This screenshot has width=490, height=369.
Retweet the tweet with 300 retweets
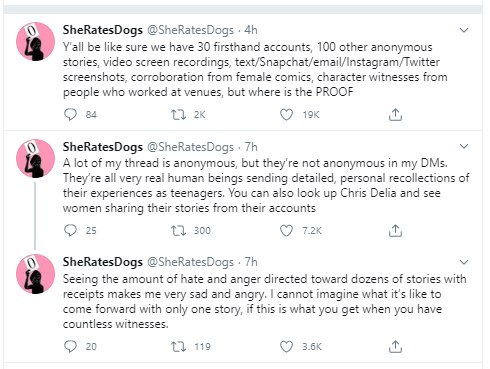pyautogui.click(x=178, y=230)
